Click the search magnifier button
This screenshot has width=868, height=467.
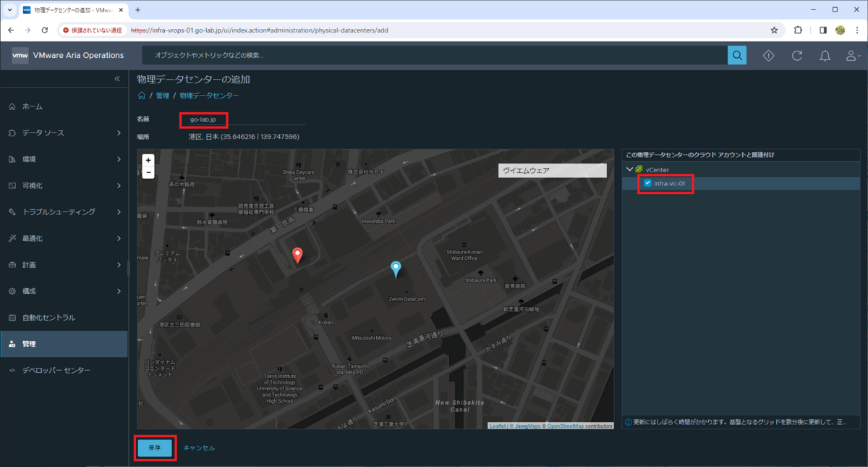pyautogui.click(x=736, y=56)
